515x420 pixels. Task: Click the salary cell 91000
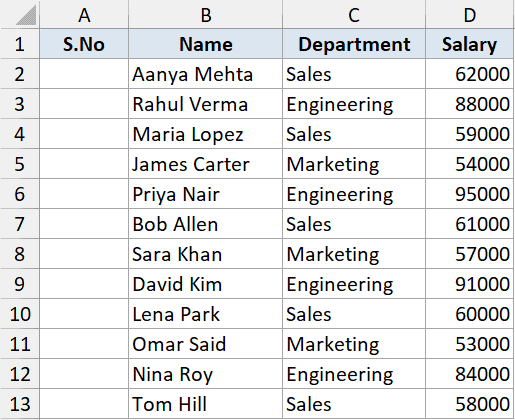469,284
